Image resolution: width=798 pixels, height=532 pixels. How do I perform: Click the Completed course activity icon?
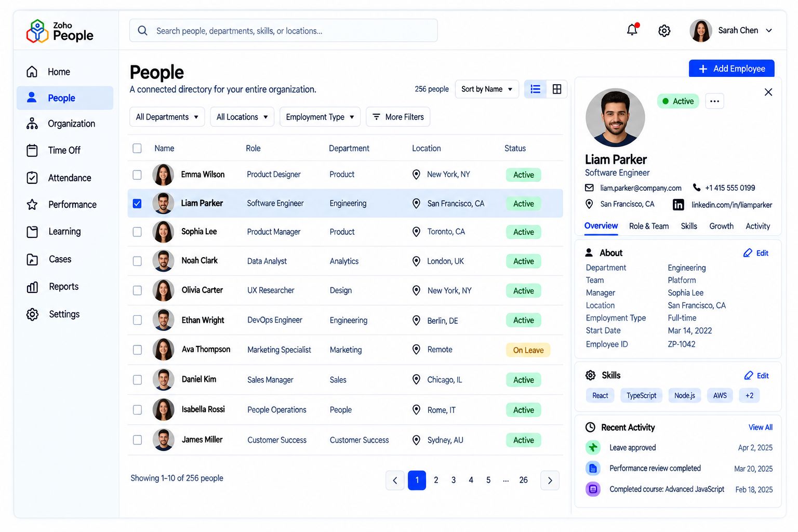point(593,489)
